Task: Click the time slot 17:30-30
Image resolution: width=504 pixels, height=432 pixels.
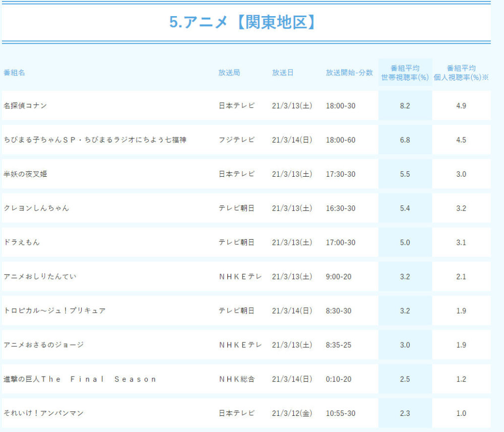Action: pyautogui.click(x=341, y=174)
